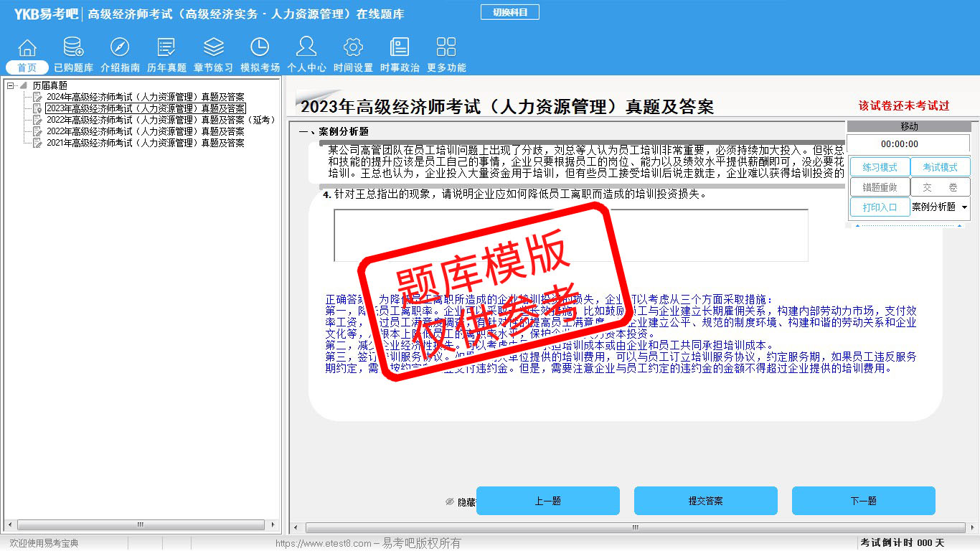Toggle the 隐藏 eye icon for answer
This screenshot has height=551, width=980.
tap(451, 502)
